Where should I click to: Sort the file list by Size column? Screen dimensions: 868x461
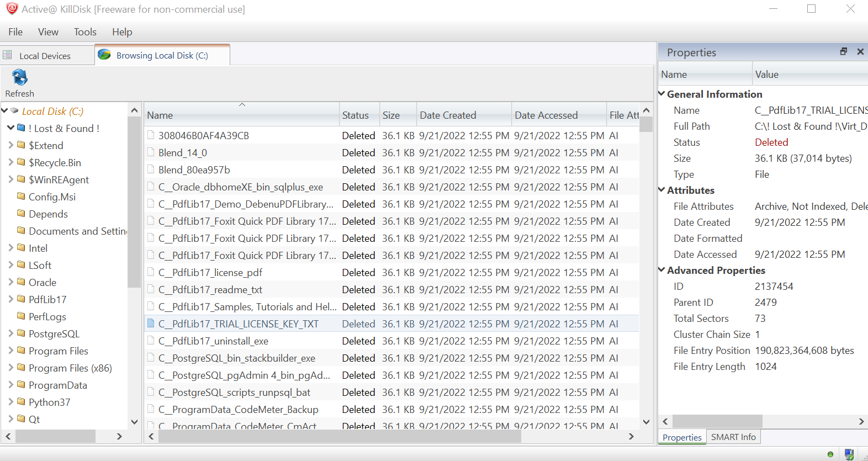[391, 115]
